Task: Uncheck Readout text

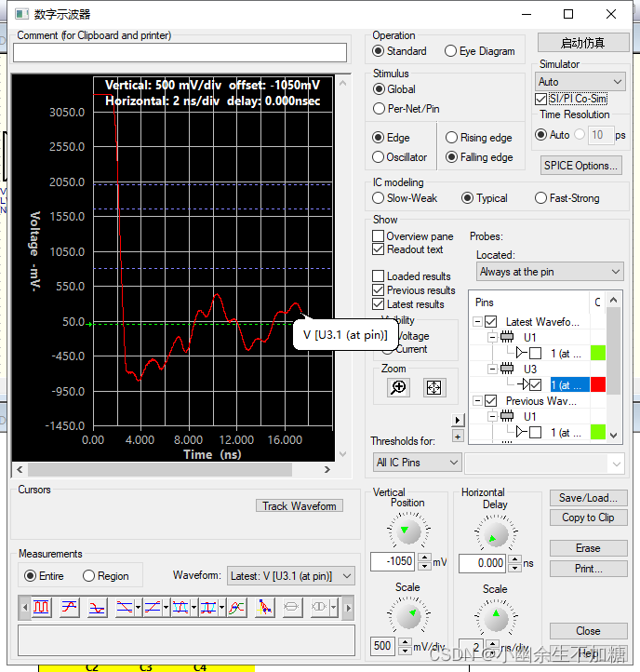Action: point(378,249)
